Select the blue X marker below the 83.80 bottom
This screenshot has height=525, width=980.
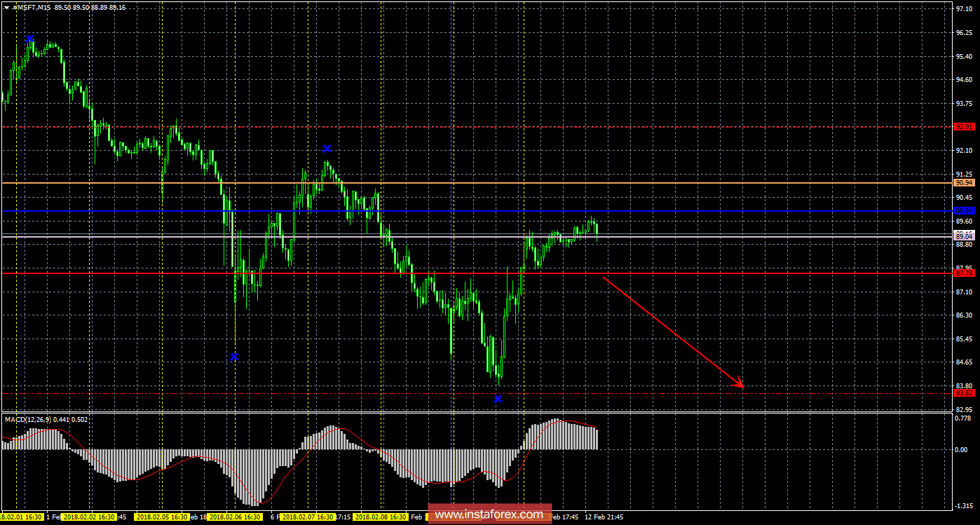498,399
